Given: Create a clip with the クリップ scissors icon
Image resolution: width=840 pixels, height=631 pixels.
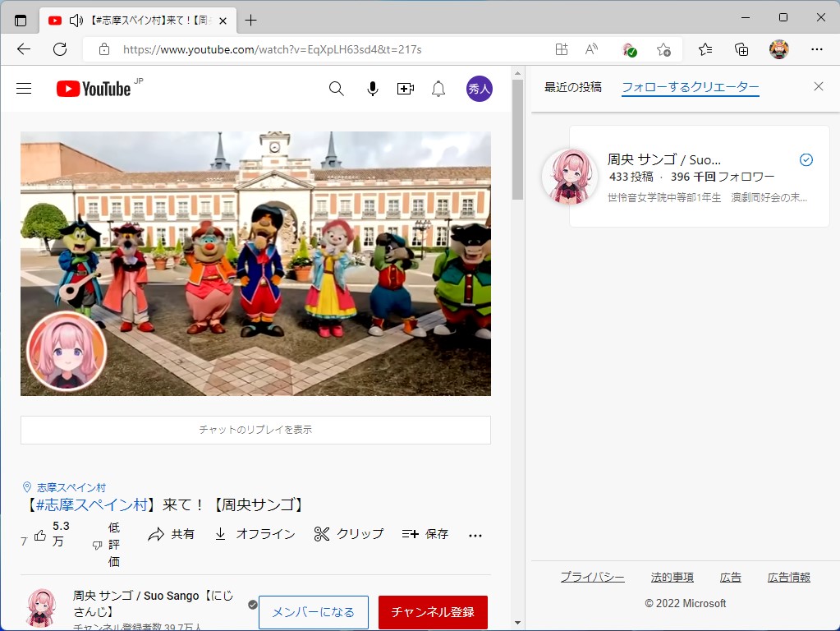Looking at the screenshot, I should (348, 533).
